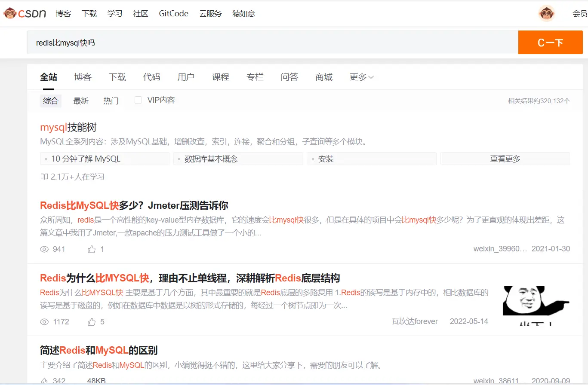Open 学习 in the top navigation
588x385 pixels.
tap(115, 13)
